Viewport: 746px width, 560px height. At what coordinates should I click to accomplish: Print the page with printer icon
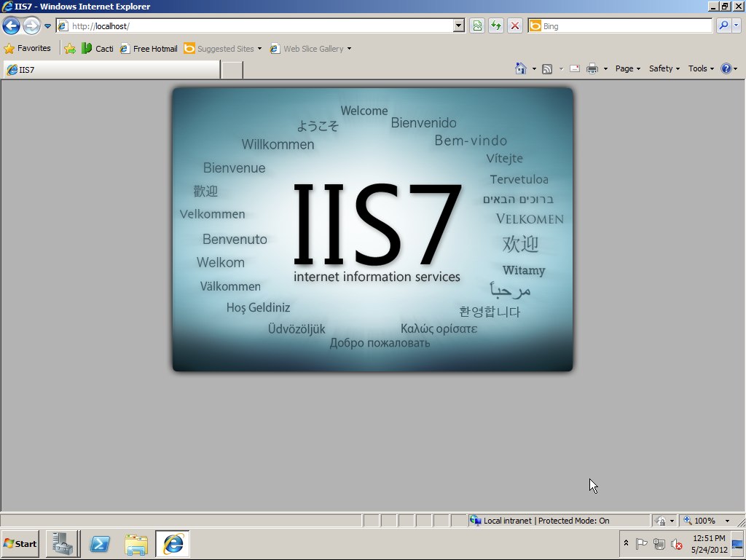592,69
